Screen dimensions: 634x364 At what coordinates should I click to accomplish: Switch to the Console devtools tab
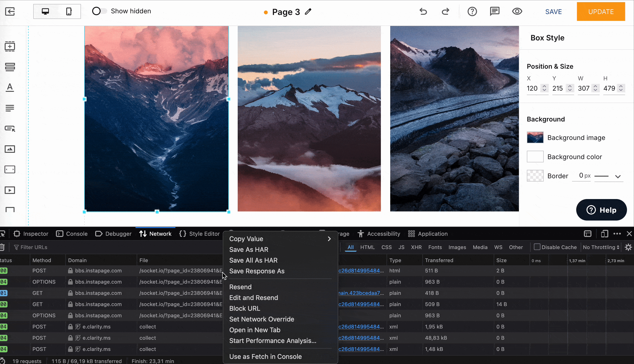(72, 234)
